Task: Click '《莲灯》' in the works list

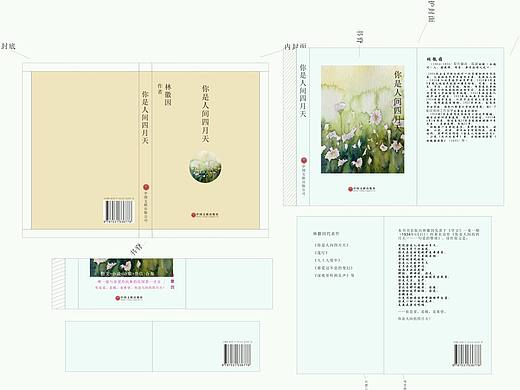Action: pos(320,252)
